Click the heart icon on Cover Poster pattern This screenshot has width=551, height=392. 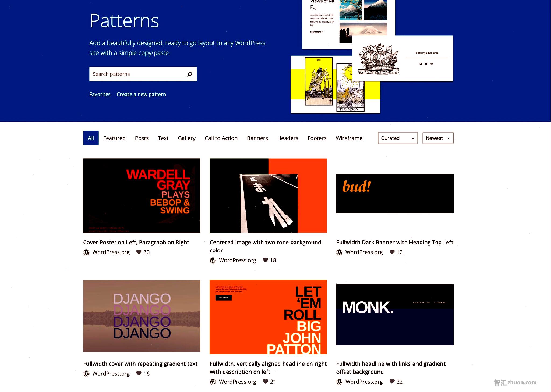[139, 252]
